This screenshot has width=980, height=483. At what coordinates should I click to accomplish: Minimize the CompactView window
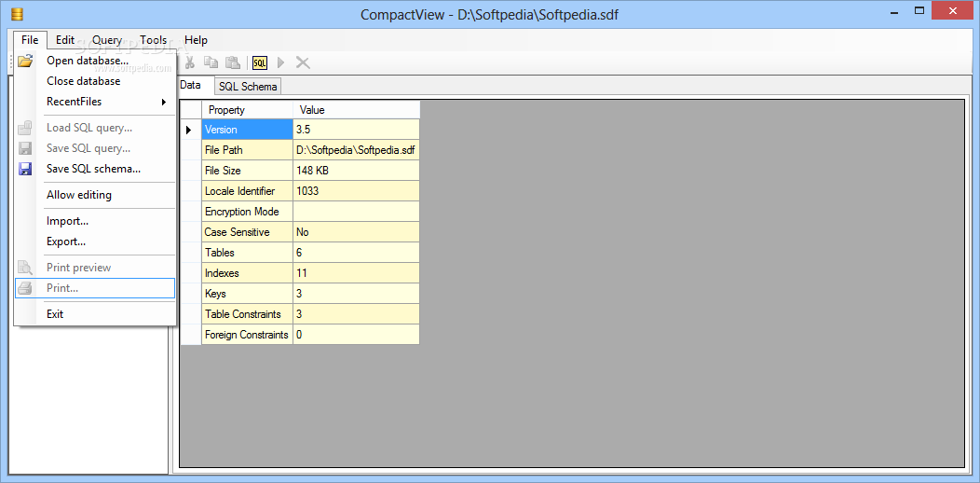(x=896, y=10)
